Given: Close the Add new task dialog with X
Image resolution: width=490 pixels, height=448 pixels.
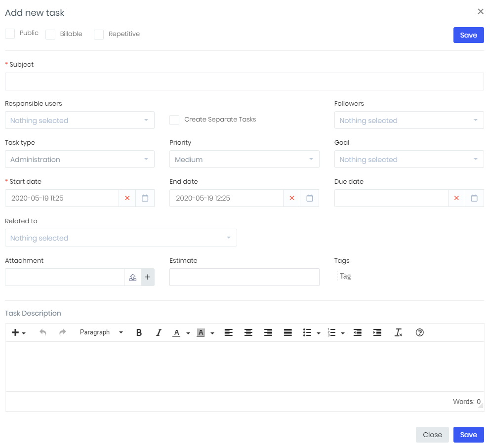Looking at the screenshot, I should 481,11.
